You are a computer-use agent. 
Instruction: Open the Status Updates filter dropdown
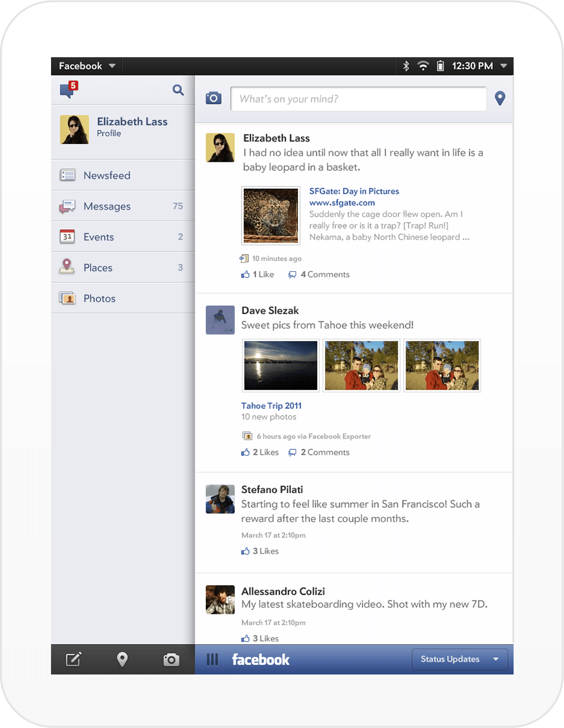pos(460,659)
